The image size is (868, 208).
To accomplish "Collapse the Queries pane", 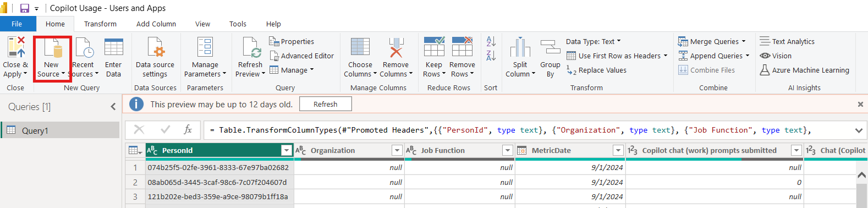I will [x=113, y=107].
